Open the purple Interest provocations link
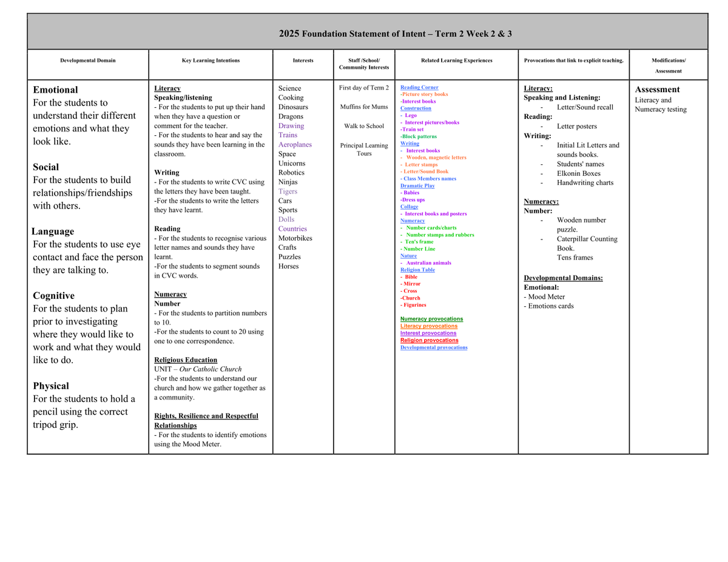728x562 pixels. click(x=428, y=333)
